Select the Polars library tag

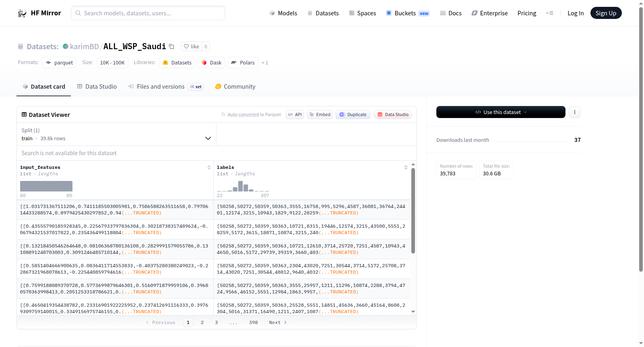243,62
